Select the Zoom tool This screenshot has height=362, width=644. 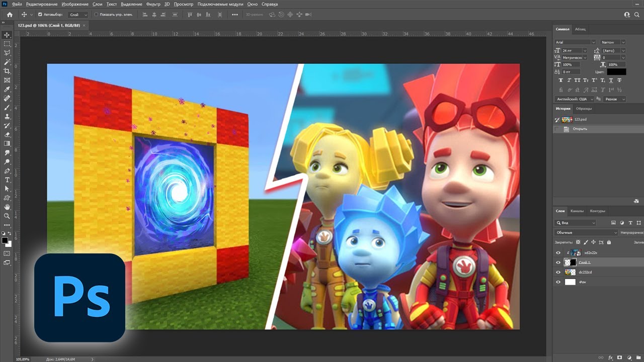click(x=7, y=216)
